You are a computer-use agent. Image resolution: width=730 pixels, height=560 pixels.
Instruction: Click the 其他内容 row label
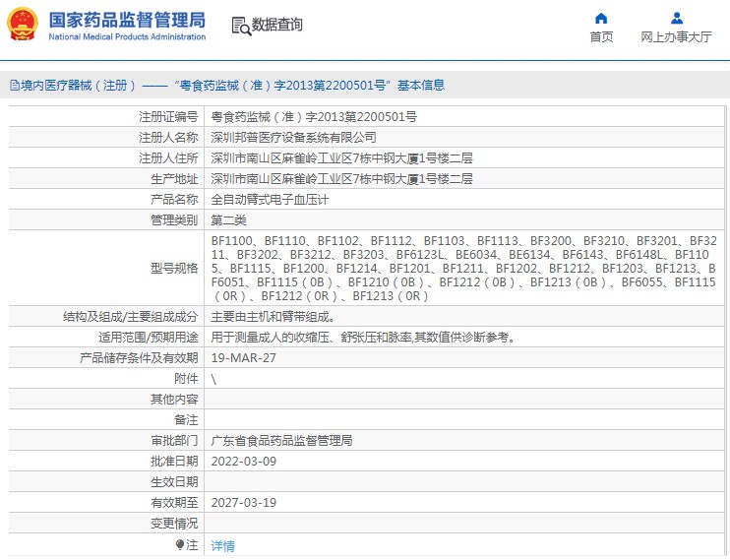(x=174, y=400)
